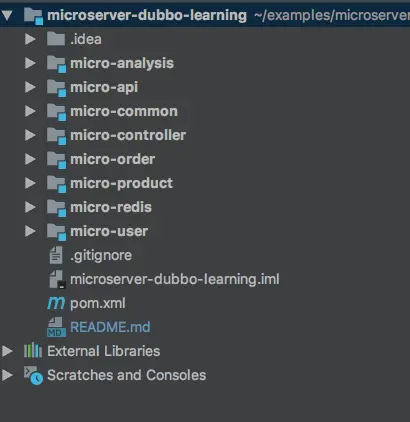The height and width of the screenshot is (422, 410).
Task: Expand the micro-user module arrow
Action: (30, 231)
